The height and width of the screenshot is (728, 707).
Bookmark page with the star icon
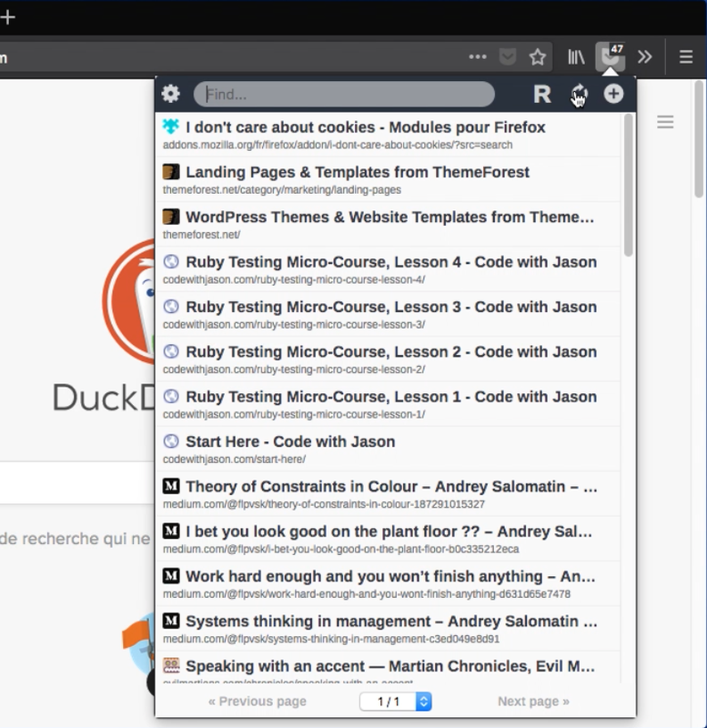[537, 57]
